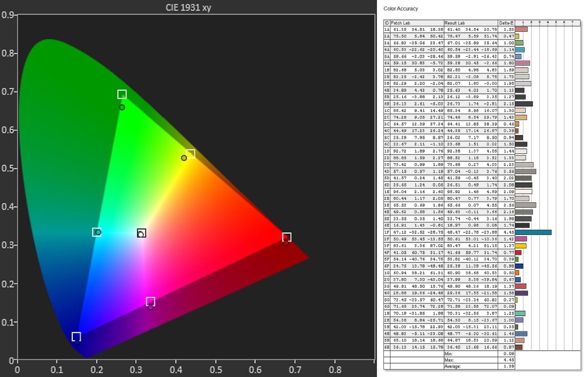This screenshot has width=588, height=377.
Task: Select row ID cell 1E
Action: click(387, 192)
